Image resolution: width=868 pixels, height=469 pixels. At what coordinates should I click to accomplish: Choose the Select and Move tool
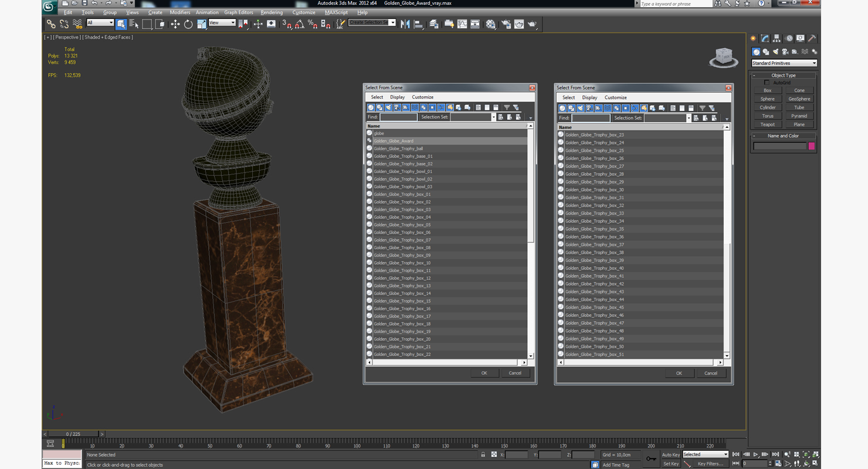tap(175, 24)
